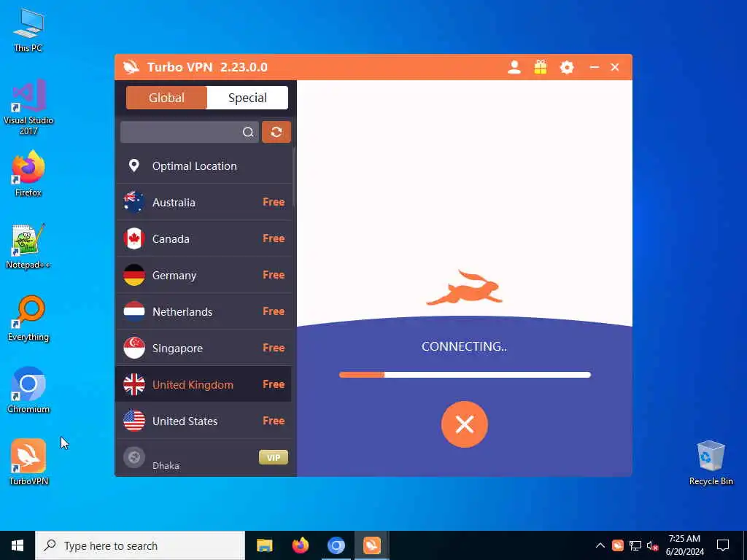Screen dimensions: 747x560
Task: Click the Turbo VPN rabbit logo in title bar
Action: point(131,67)
